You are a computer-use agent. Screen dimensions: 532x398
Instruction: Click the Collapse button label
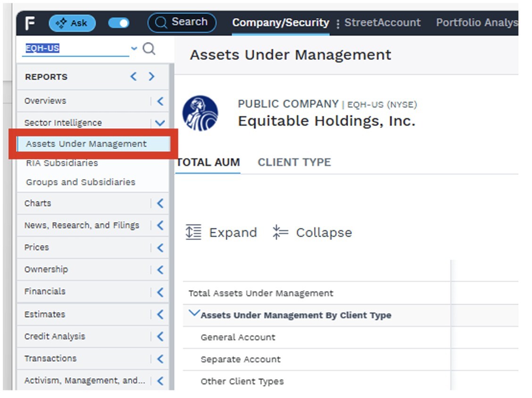click(x=324, y=232)
